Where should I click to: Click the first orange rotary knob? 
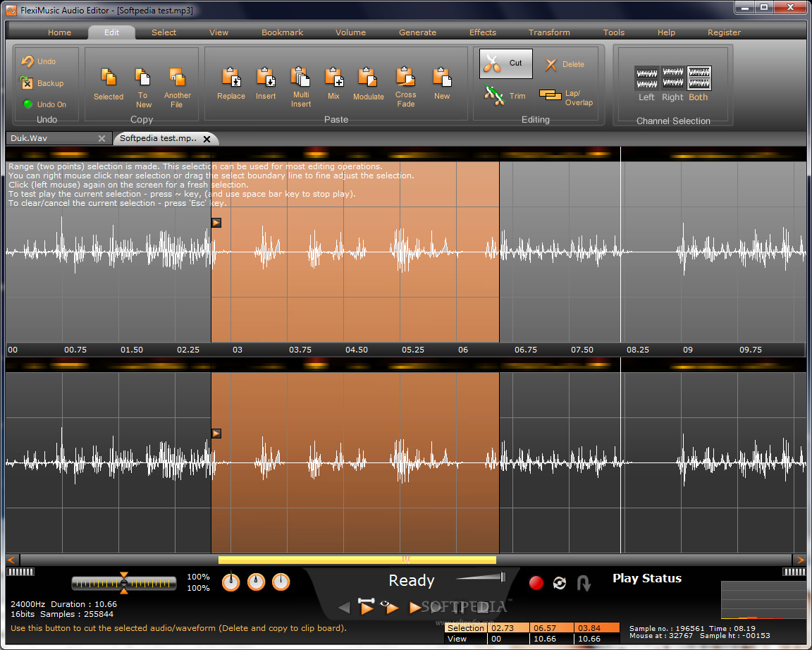coord(231,582)
